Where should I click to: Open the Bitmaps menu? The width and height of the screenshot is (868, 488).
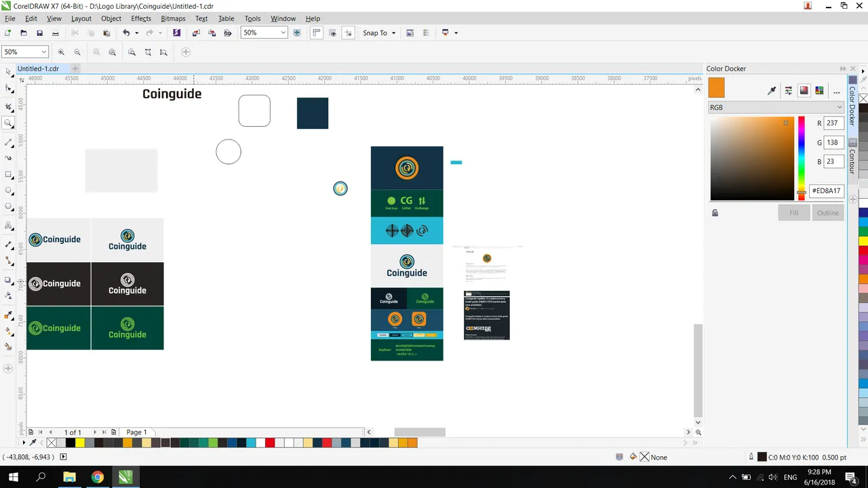click(173, 18)
